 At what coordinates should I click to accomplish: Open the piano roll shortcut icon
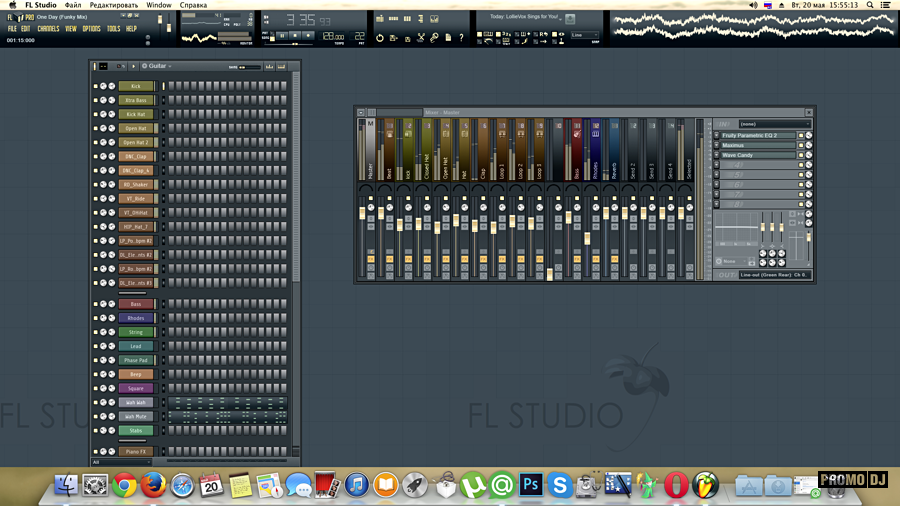[407, 19]
